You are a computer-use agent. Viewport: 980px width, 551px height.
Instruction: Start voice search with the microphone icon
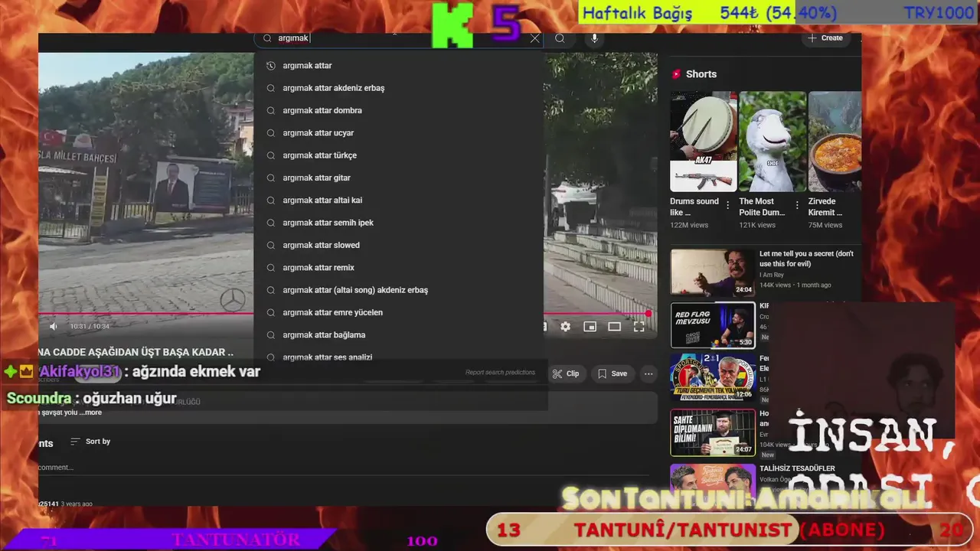tap(594, 38)
